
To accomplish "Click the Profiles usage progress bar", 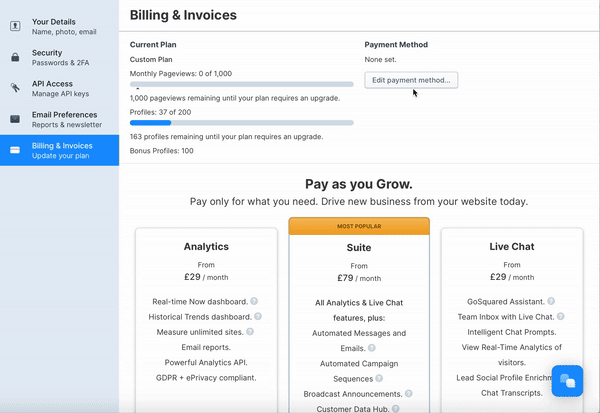I will click(x=242, y=123).
